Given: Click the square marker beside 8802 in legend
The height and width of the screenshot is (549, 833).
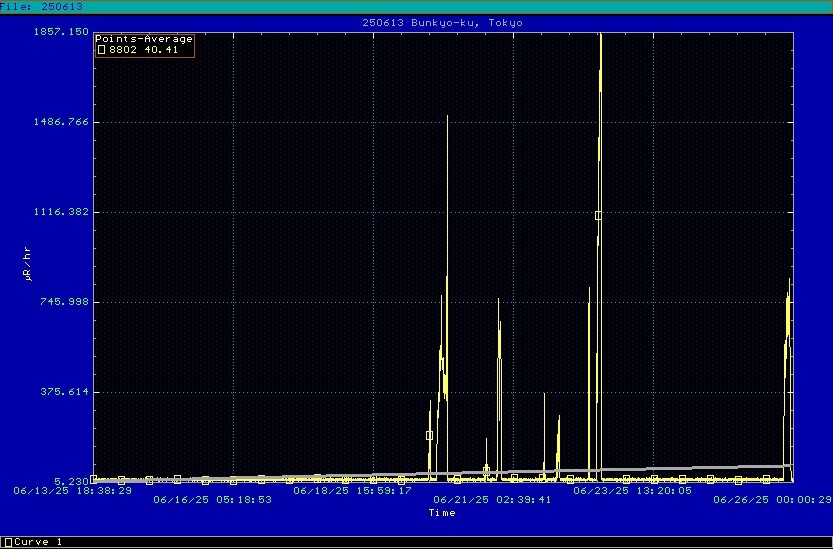Looking at the screenshot, I should click(100, 49).
